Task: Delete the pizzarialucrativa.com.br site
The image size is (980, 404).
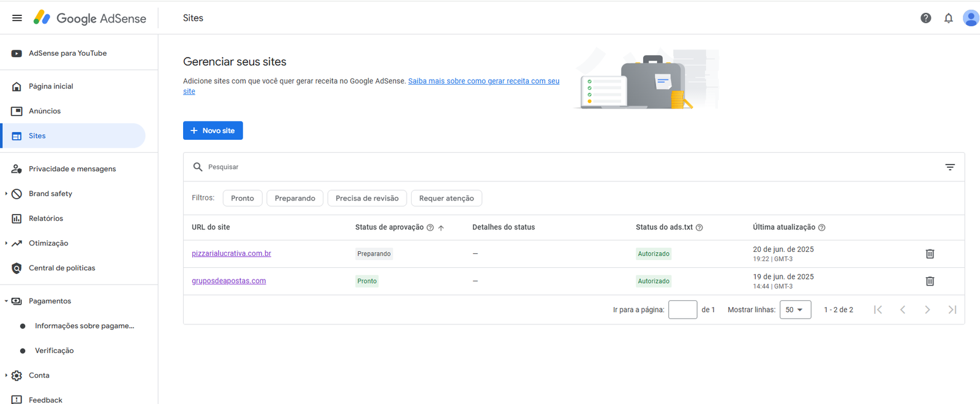Action: coord(929,254)
